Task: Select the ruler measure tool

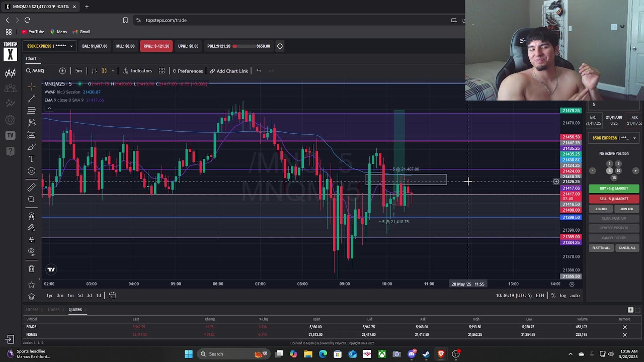Action: [x=31, y=188]
